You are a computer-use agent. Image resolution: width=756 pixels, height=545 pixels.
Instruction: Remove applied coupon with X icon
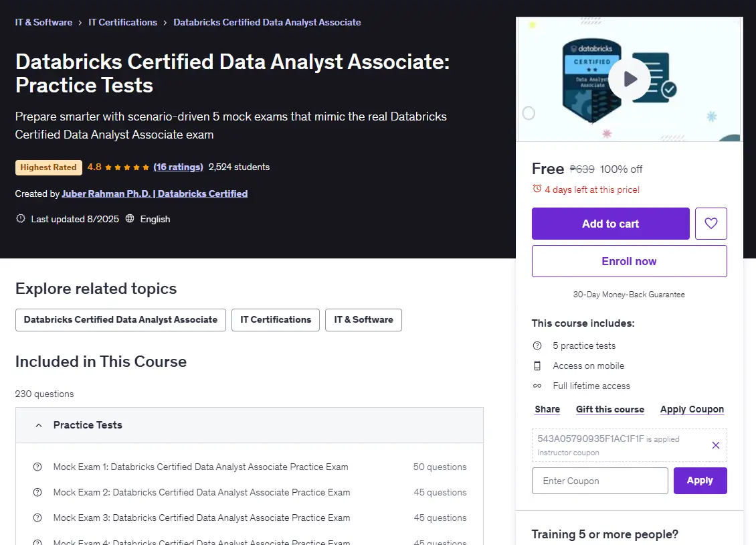tap(715, 445)
